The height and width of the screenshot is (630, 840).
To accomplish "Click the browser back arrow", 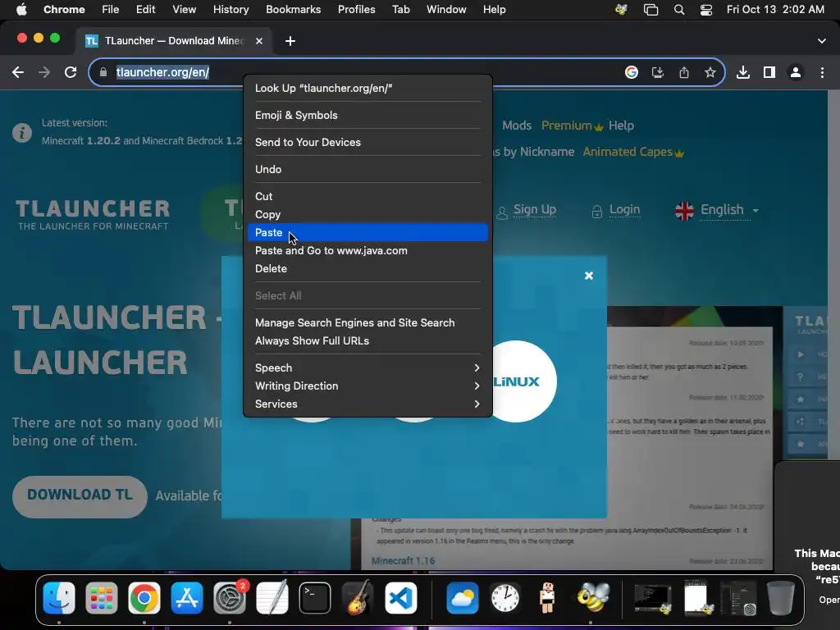I will [x=18, y=72].
